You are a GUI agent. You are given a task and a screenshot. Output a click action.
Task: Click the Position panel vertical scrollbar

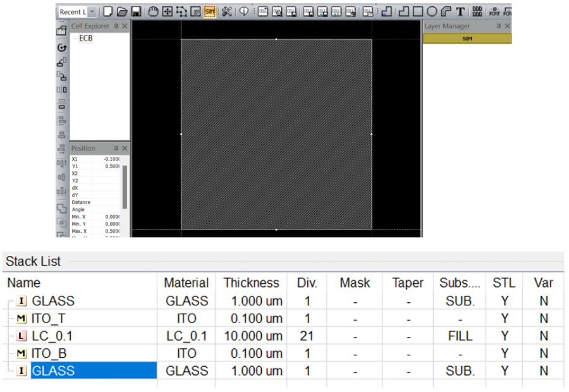coord(125,187)
